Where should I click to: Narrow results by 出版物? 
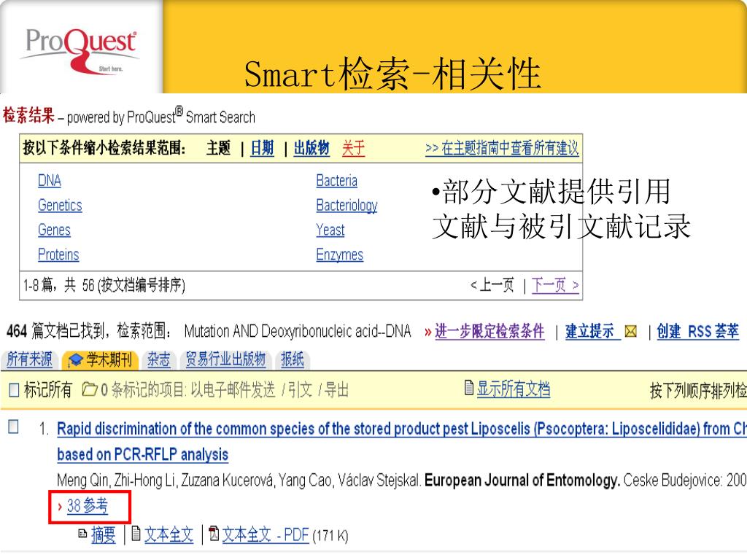tap(311, 148)
